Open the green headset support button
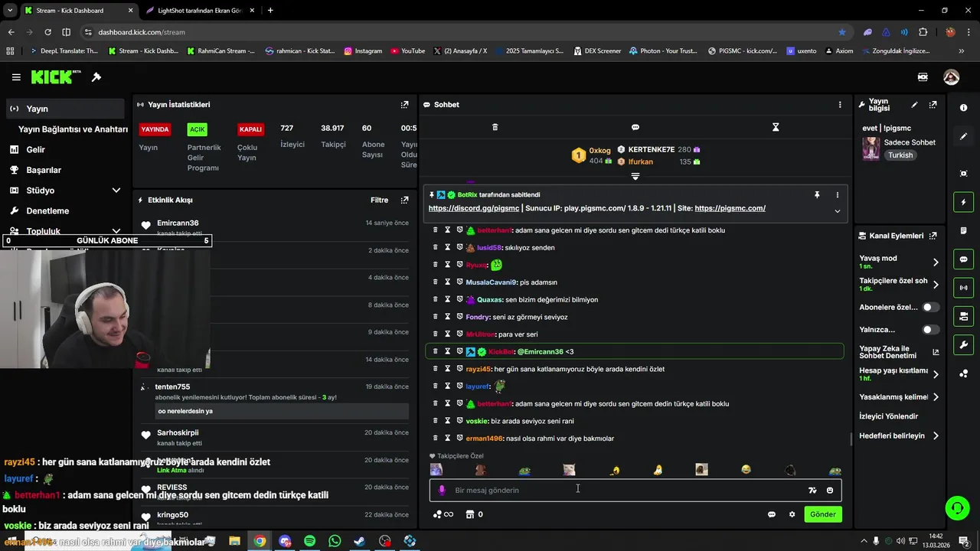The width and height of the screenshot is (980, 551). click(956, 507)
